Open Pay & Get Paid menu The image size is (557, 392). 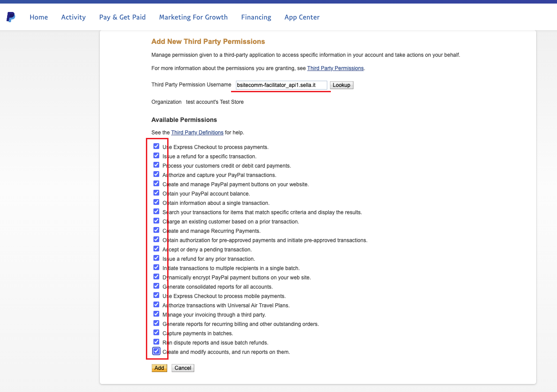coord(122,17)
